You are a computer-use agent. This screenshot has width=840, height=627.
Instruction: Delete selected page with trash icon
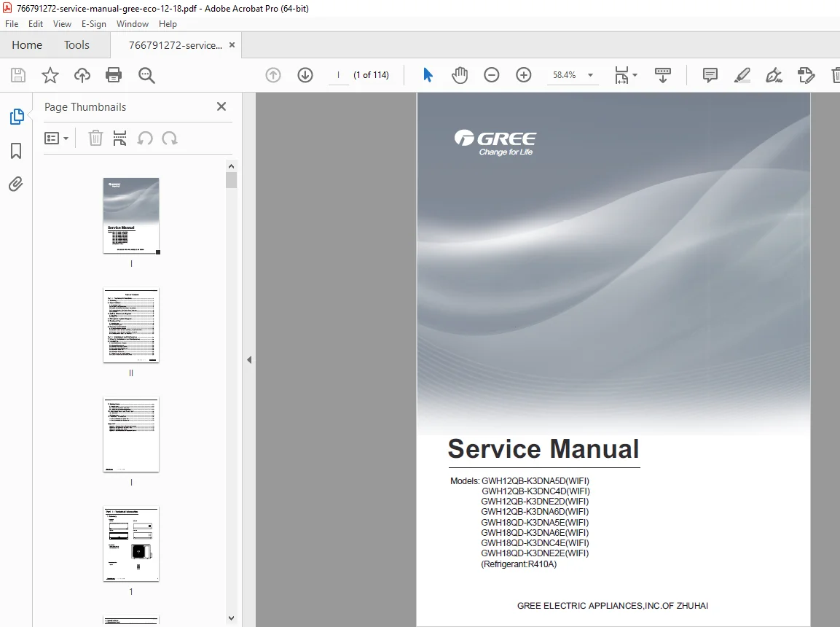(95, 139)
